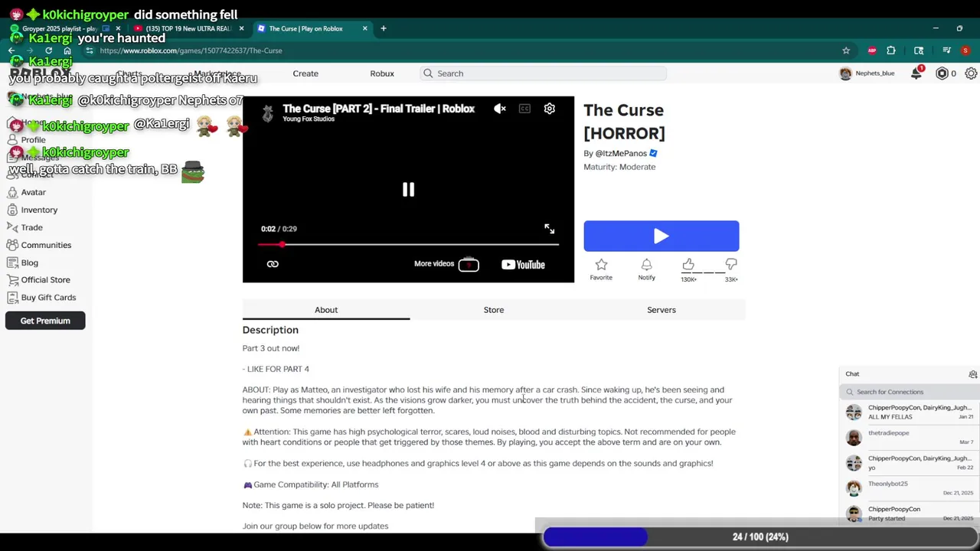Open the Robux menu item
980x551 pixels.
coord(382,73)
